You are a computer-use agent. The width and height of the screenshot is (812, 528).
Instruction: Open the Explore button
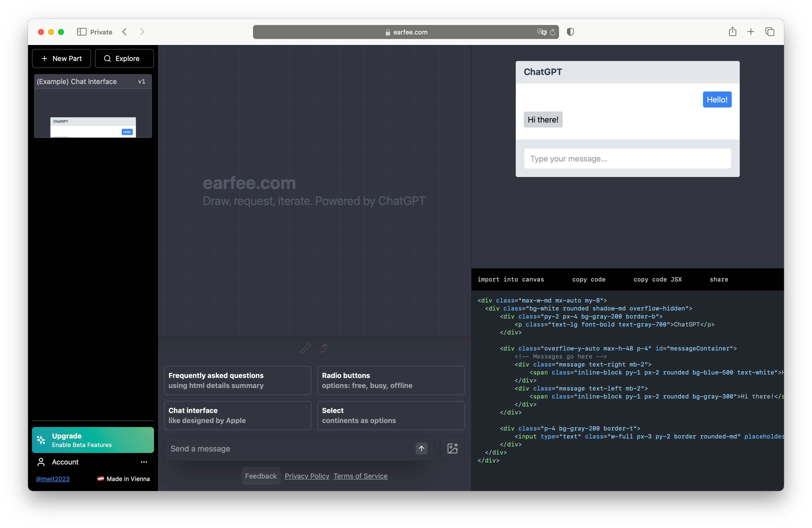pyautogui.click(x=124, y=59)
